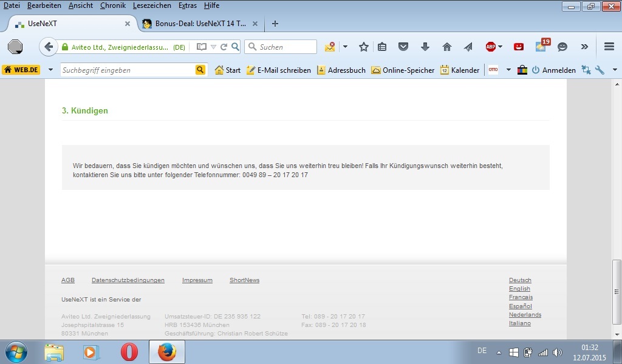The image size is (622, 364).
Task: Focus the Suchbegriff eingeben field
Action: pos(128,70)
